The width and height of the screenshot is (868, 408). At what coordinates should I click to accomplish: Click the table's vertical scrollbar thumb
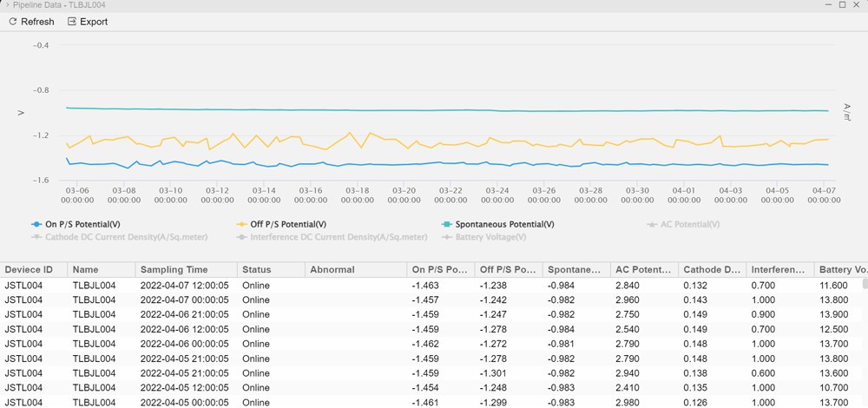865,284
